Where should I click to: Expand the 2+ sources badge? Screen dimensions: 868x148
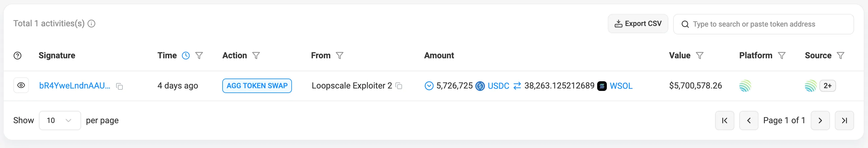click(827, 86)
